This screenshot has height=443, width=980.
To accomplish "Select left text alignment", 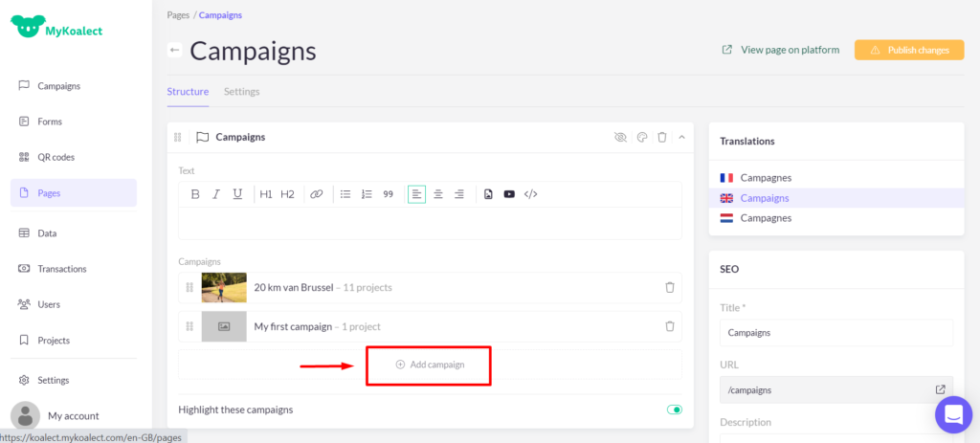I will pyautogui.click(x=417, y=194).
